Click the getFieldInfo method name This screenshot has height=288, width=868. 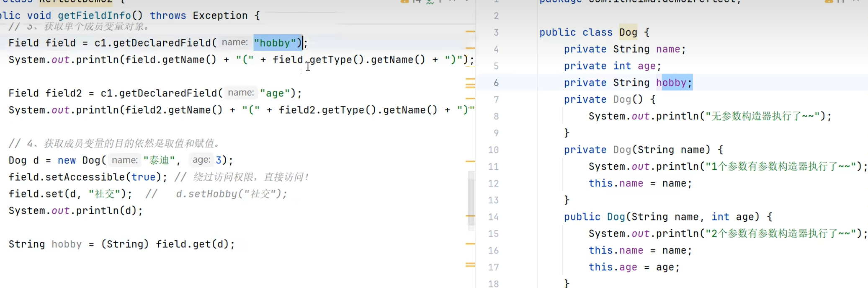(94, 16)
